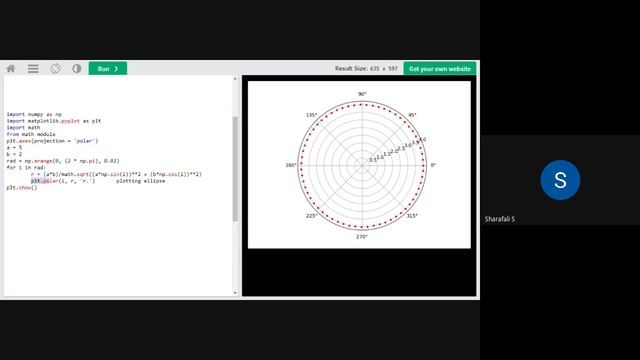Click the math.sqrt formula line
The width and height of the screenshot is (640, 360).
click(x=116, y=174)
